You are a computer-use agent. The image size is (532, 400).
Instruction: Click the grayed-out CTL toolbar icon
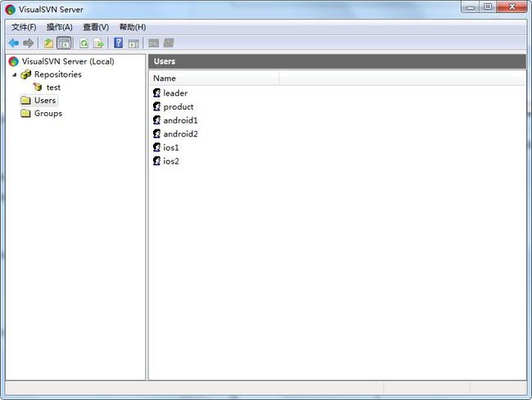154,43
